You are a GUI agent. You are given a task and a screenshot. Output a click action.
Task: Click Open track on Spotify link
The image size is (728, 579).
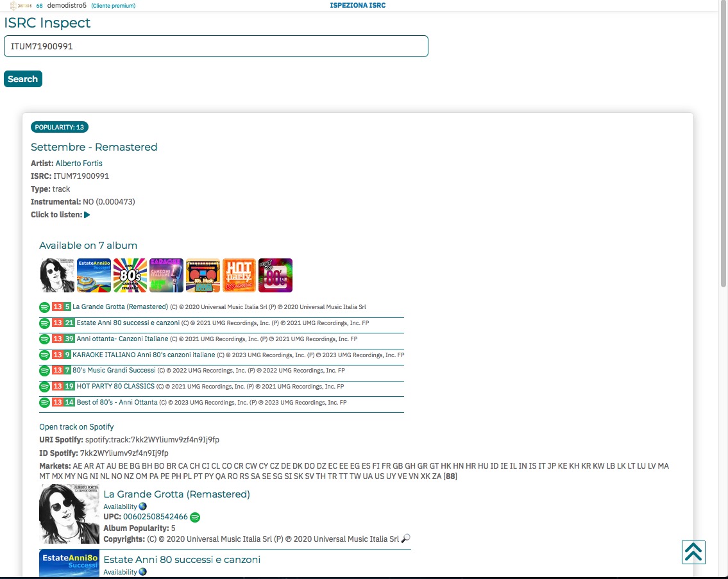coord(76,426)
